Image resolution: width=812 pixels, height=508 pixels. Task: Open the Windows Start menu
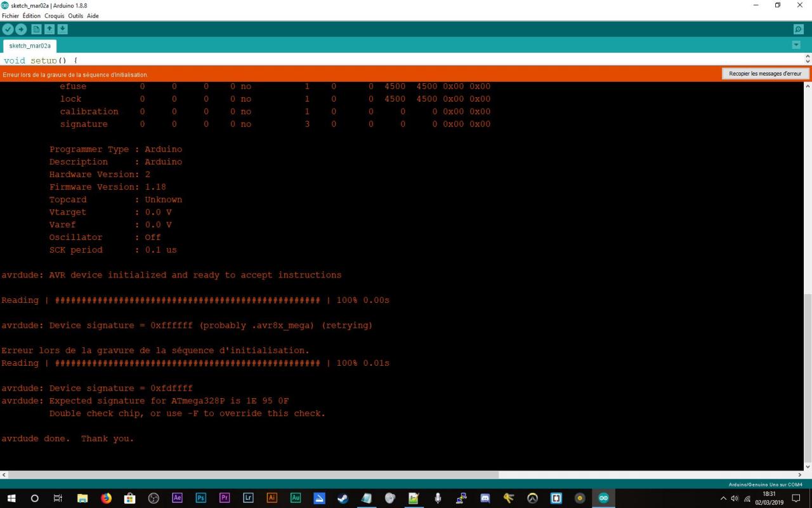pyautogui.click(x=11, y=498)
